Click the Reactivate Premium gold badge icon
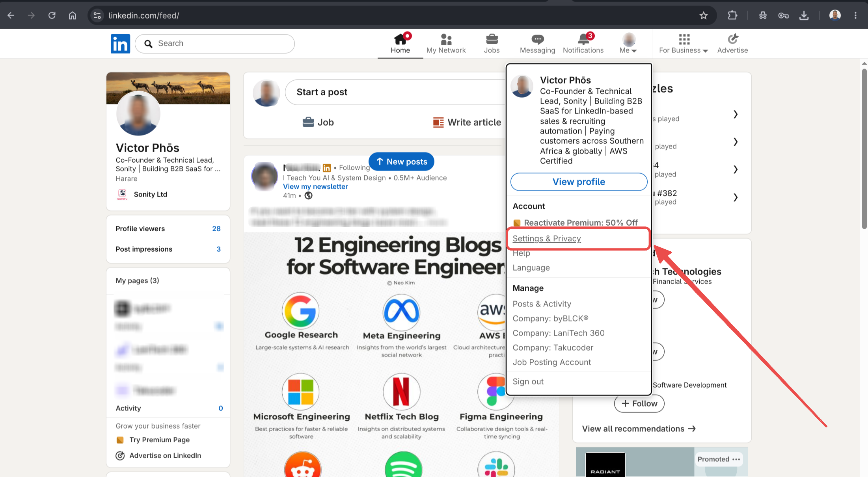Viewport: 868px width, 477px height. pos(517,223)
